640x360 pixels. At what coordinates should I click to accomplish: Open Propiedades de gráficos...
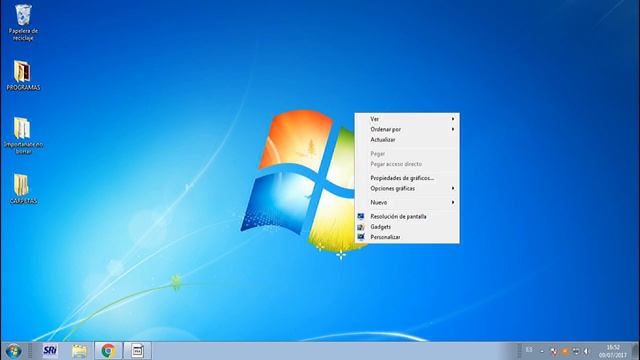point(407,178)
